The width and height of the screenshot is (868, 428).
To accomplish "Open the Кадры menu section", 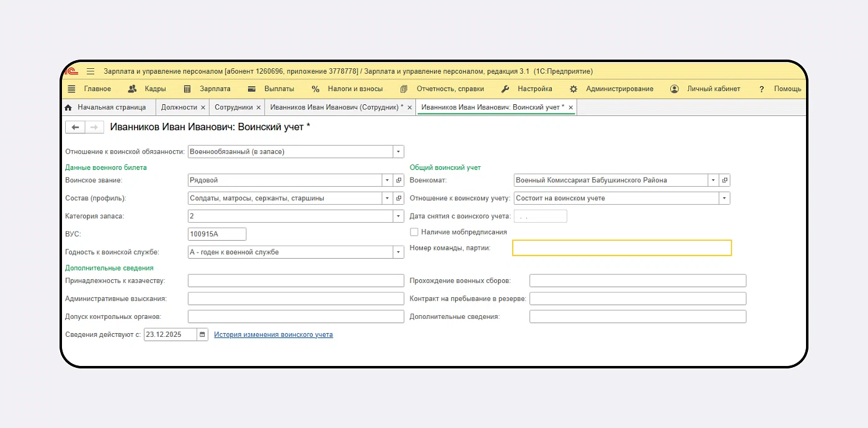I will point(147,89).
